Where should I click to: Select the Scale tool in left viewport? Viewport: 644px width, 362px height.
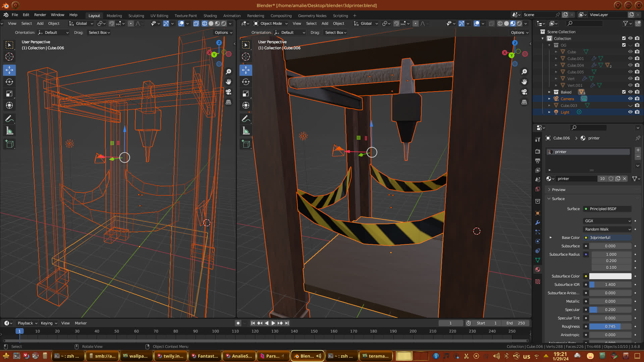9,94
